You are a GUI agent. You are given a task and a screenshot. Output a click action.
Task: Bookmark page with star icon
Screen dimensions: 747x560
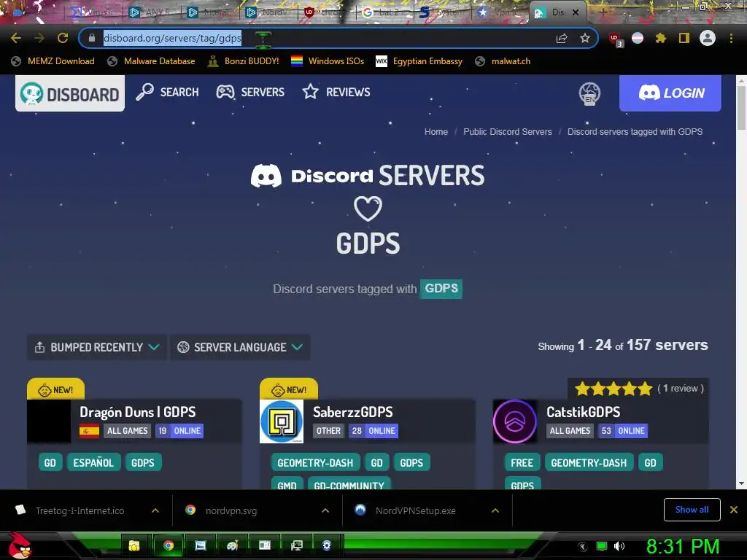(x=585, y=38)
